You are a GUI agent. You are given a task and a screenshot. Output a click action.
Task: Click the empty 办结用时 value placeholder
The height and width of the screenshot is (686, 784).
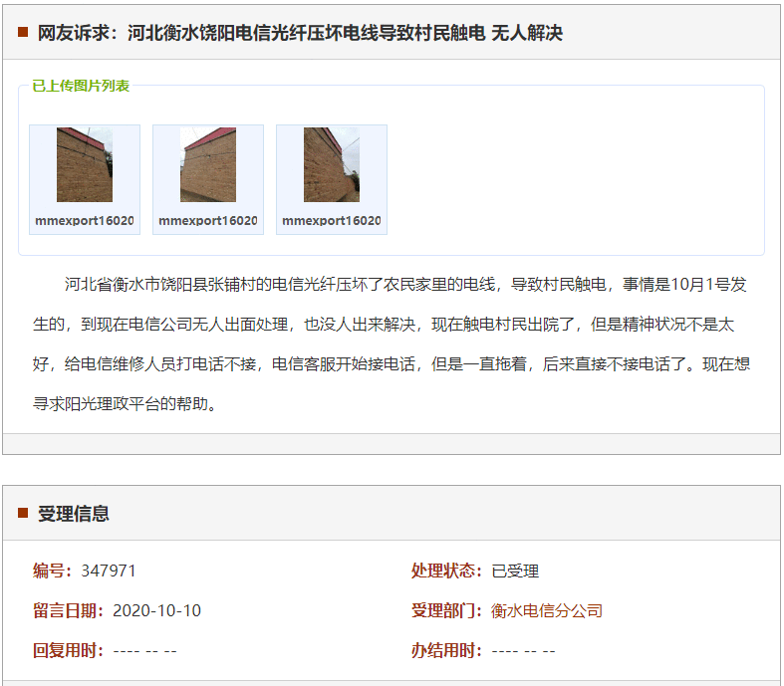point(523,650)
